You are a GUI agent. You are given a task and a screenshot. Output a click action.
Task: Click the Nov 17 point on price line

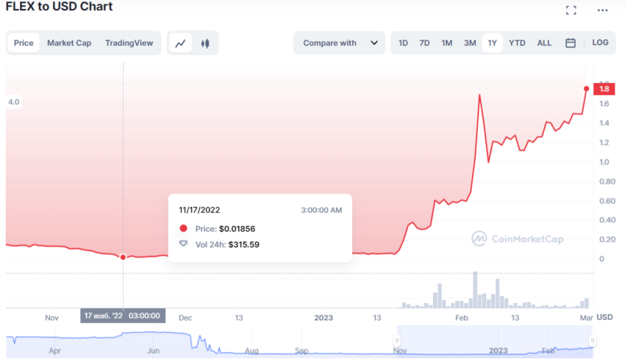[x=124, y=257]
